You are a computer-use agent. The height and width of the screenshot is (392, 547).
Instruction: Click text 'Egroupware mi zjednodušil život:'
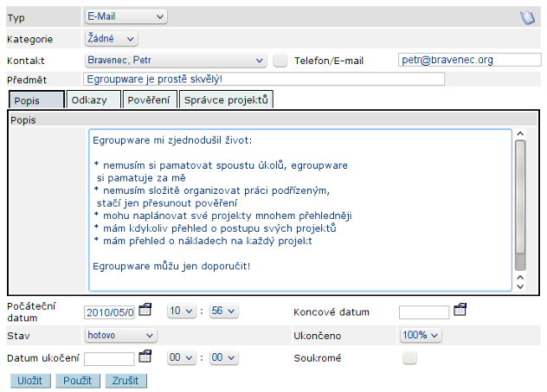(x=172, y=140)
